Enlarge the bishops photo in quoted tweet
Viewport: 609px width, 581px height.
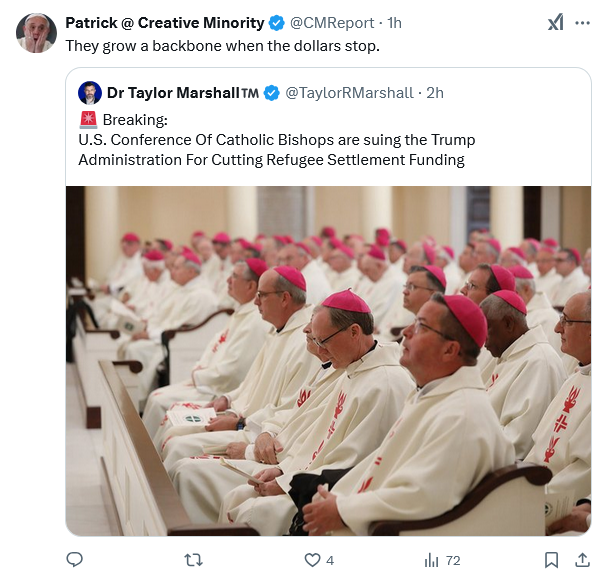click(328, 360)
